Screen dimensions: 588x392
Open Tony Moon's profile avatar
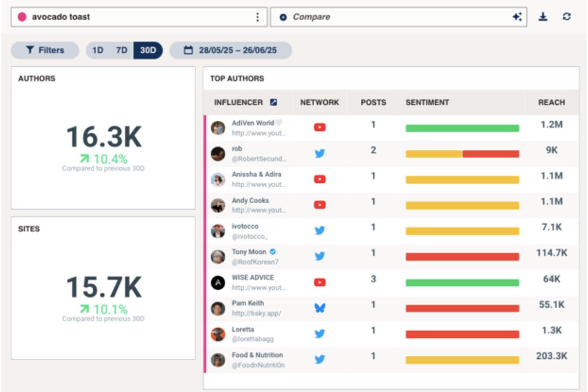(218, 257)
